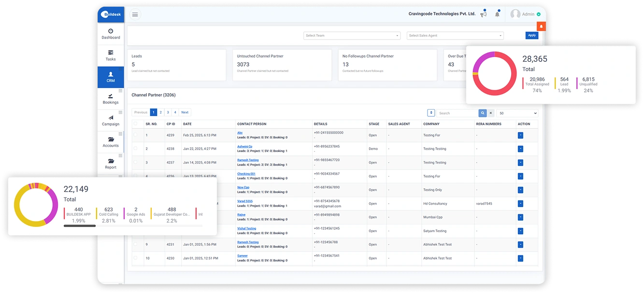Click the orange bell alert tab

coord(541,27)
